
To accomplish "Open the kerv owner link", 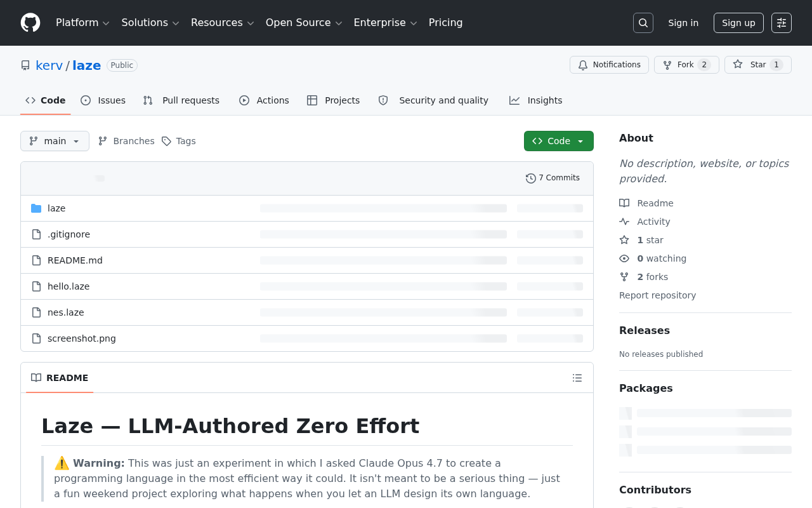I will click(49, 65).
